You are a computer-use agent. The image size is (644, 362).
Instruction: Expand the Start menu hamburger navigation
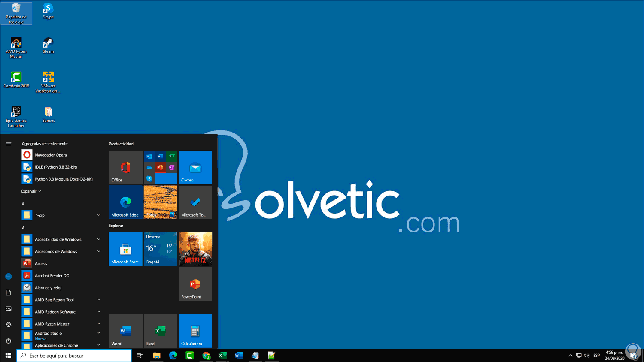pyautogui.click(x=8, y=144)
